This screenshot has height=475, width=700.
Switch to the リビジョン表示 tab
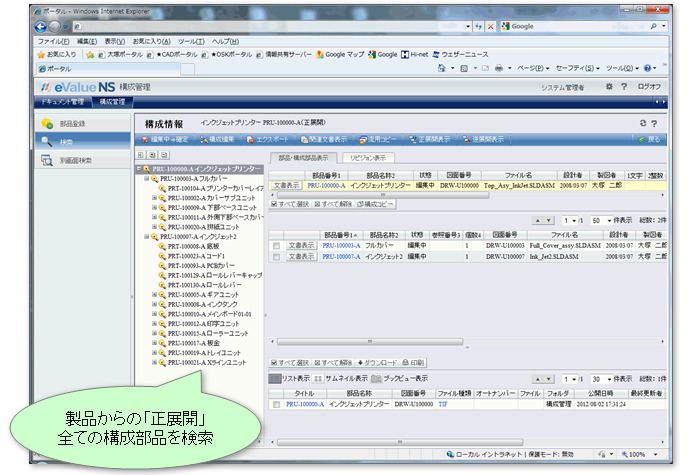point(368,158)
